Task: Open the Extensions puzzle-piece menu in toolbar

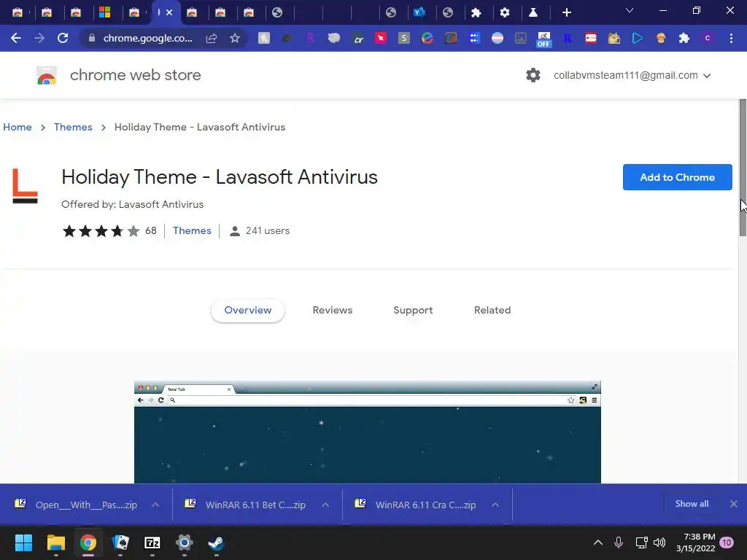Action: [684, 38]
